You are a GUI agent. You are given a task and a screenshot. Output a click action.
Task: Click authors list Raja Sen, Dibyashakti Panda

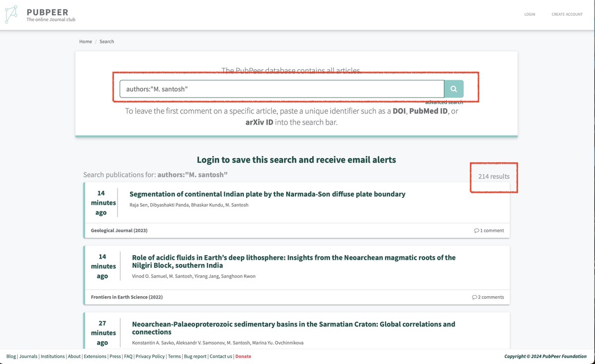coord(189,205)
